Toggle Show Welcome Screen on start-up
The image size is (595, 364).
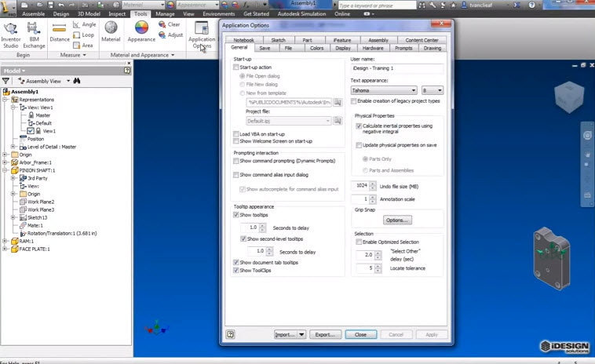coord(236,141)
